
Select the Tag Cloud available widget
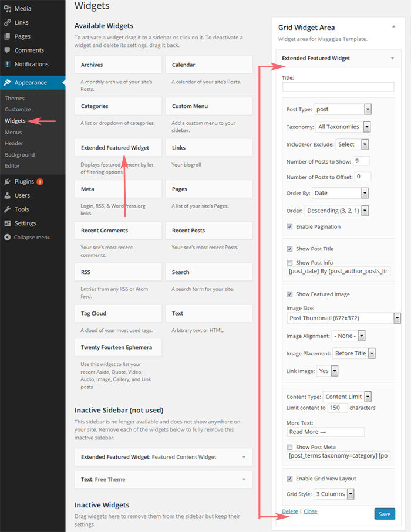tap(118, 313)
